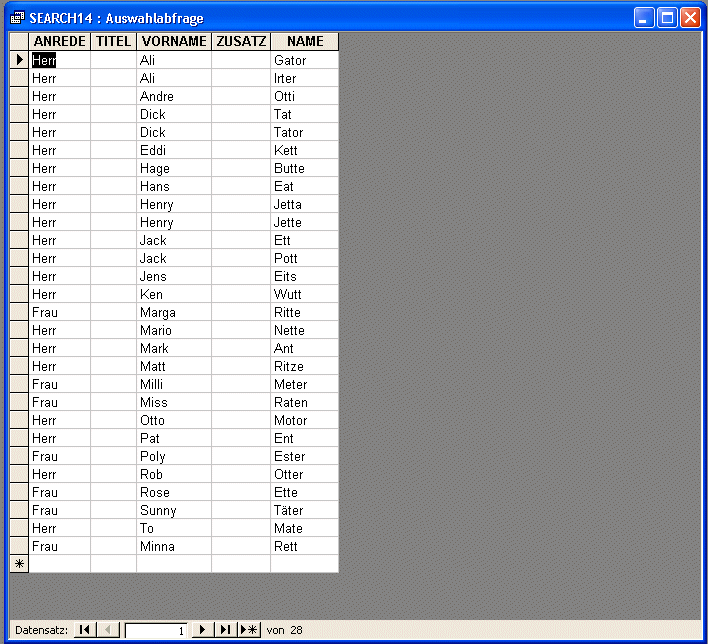This screenshot has width=708, height=644.
Task: Click the surname cell Tat
Action: (305, 114)
